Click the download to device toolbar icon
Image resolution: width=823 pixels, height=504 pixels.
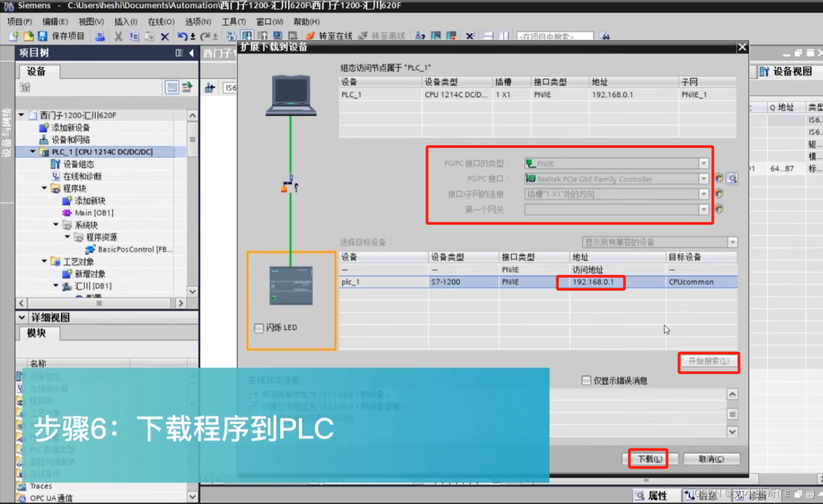click(x=247, y=36)
